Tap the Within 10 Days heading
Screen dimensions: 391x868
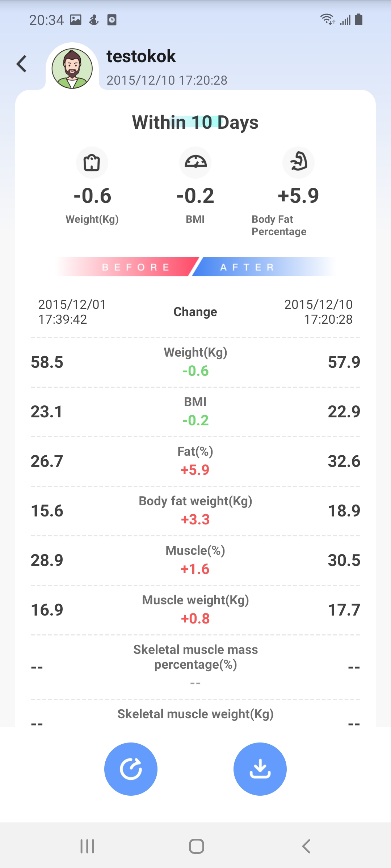[x=195, y=122]
